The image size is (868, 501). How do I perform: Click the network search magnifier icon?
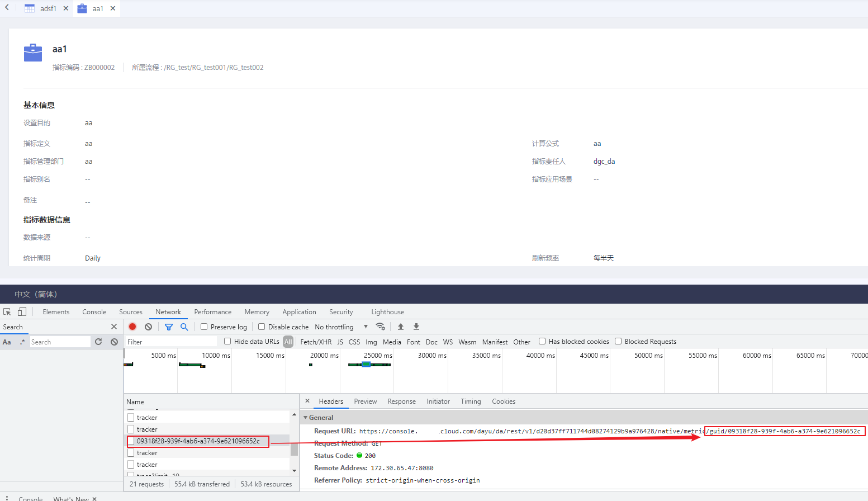click(184, 327)
